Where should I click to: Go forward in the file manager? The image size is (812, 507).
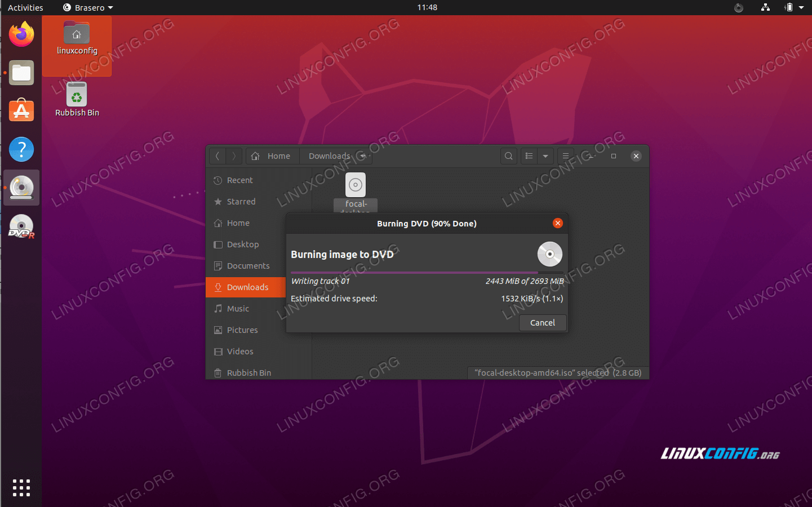[x=234, y=156]
